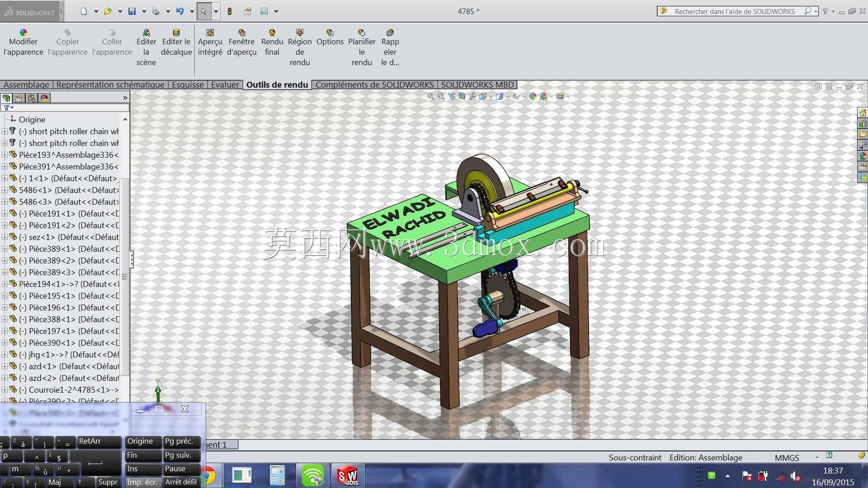
Task: Open dropdown arrow next to Undo
Action: (192, 11)
